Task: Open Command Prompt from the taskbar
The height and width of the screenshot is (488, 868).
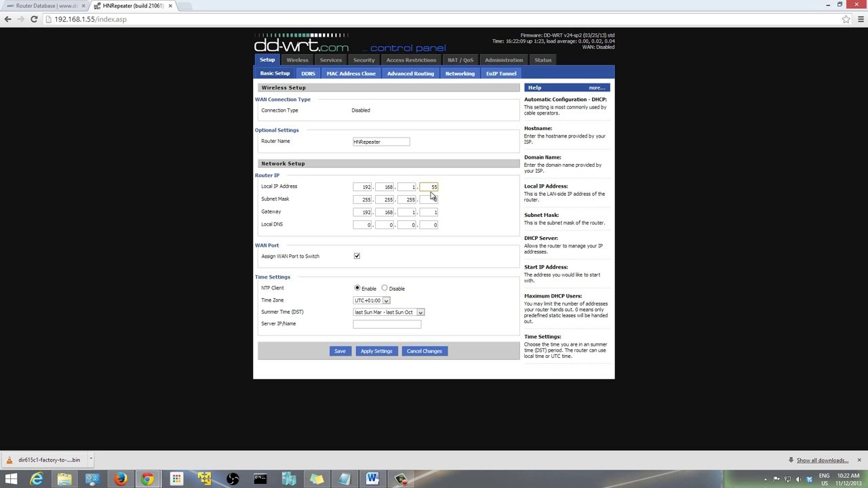Action: coord(260,479)
